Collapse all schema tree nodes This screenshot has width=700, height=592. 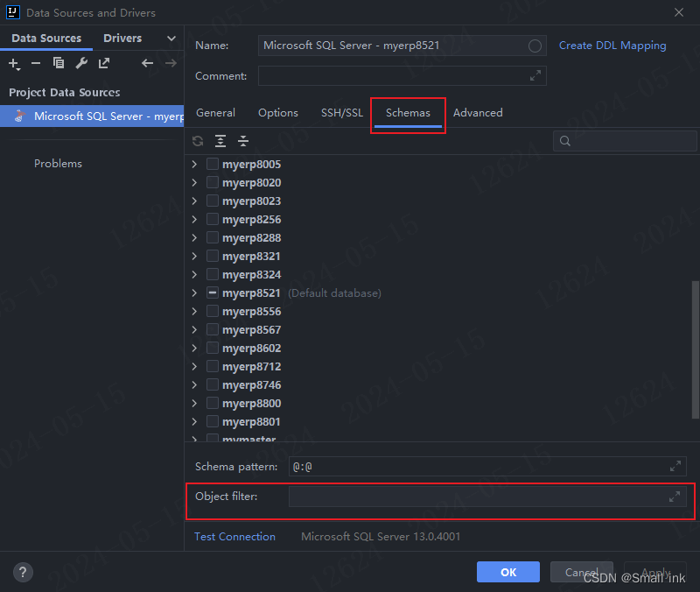coord(243,141)
